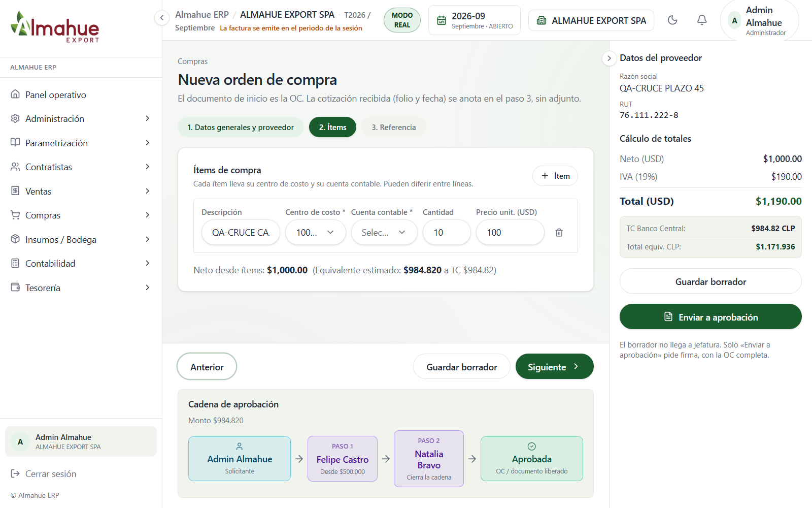
Task: Collapse the Datos del proveedor panel
Action: click(x=609, y=58)
